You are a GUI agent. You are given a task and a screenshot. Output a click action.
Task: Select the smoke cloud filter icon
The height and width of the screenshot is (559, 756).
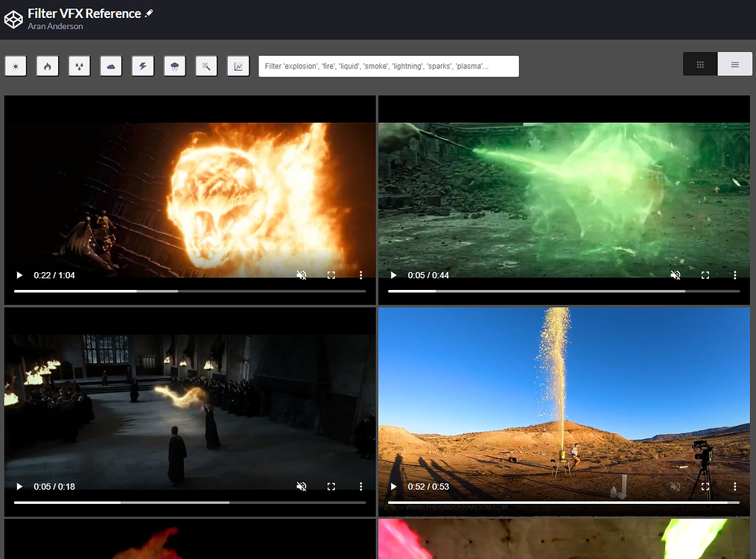coord(111,66)
